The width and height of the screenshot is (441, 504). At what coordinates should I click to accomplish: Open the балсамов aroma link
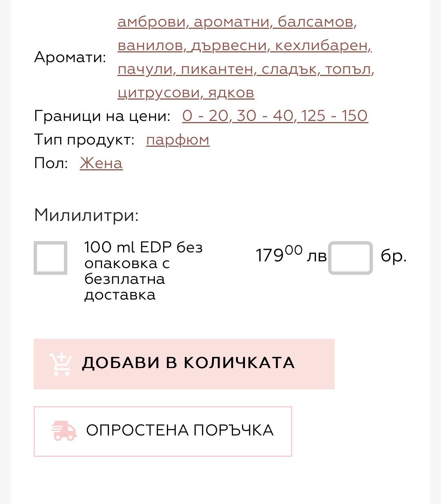pyautogui.click(x=315, y=22)
